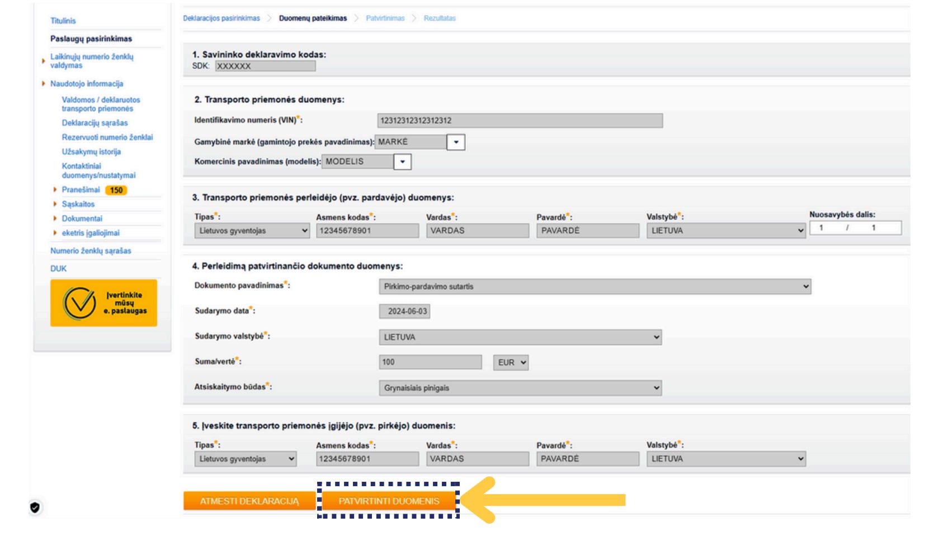The width and height of the screenshot is (943, 560).
Task: Go to Deklaracijos pasirinkimas breadcrumb step
Action: pyautogui.click(x=221, y=18)
